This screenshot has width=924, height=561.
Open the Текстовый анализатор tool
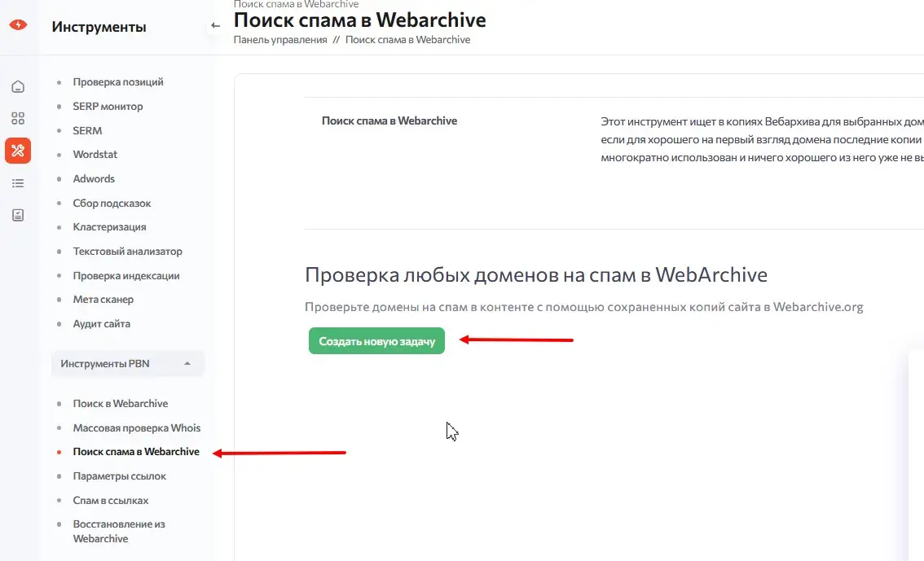coord(127,252)
